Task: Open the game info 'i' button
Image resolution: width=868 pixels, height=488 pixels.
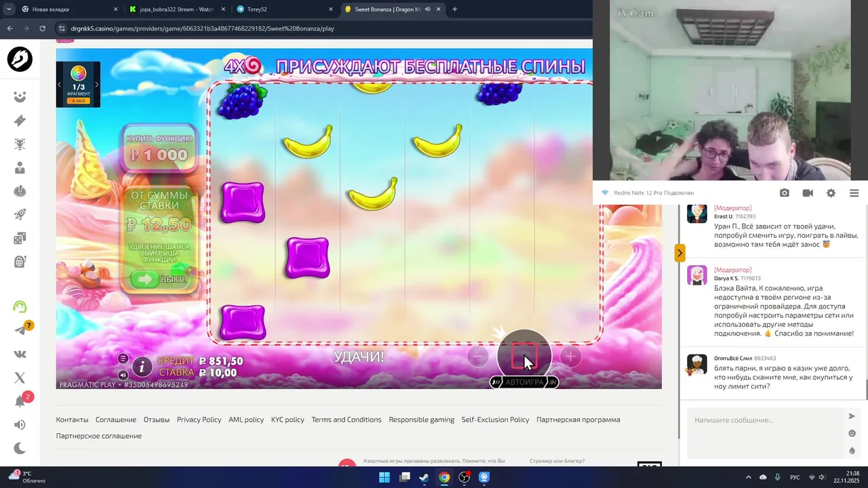Action: click(142, 367)
